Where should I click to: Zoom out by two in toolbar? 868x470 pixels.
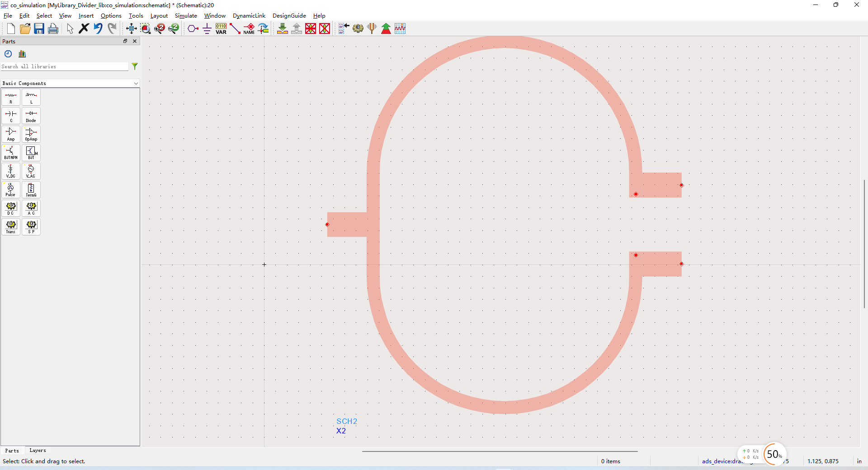(173, 28)
